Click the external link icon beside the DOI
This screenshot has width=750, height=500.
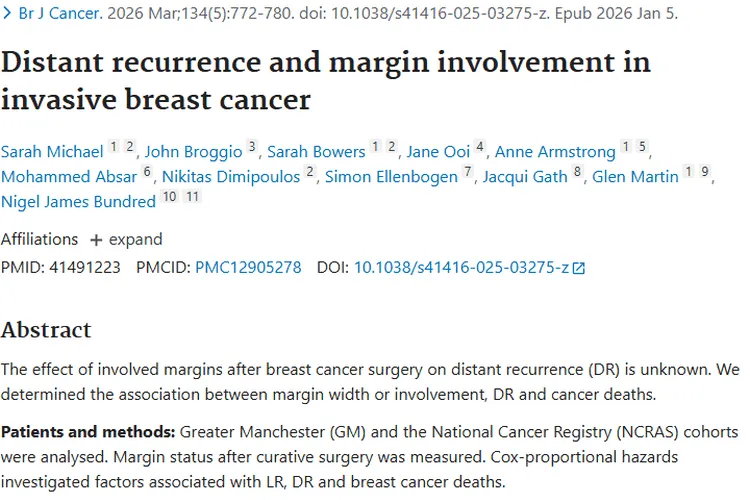578,268
